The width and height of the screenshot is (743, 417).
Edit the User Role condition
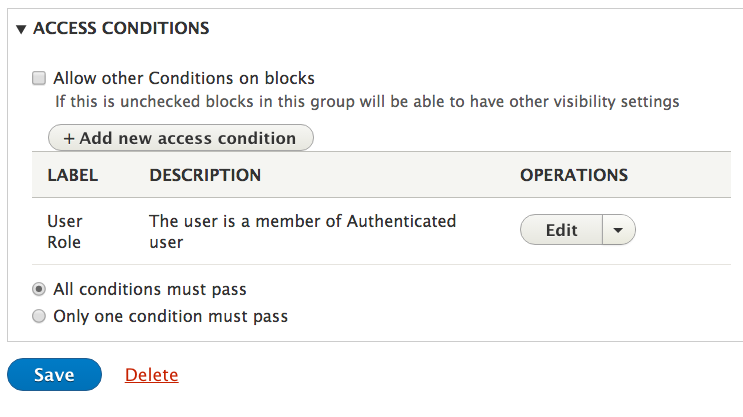click(x=561, y=230)
